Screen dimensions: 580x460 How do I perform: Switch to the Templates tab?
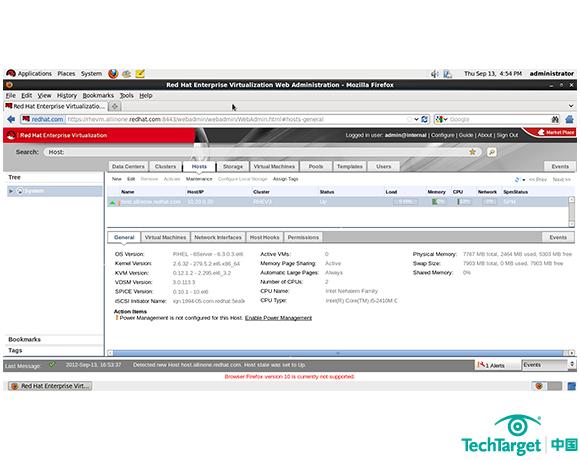(x=350, y=166)
